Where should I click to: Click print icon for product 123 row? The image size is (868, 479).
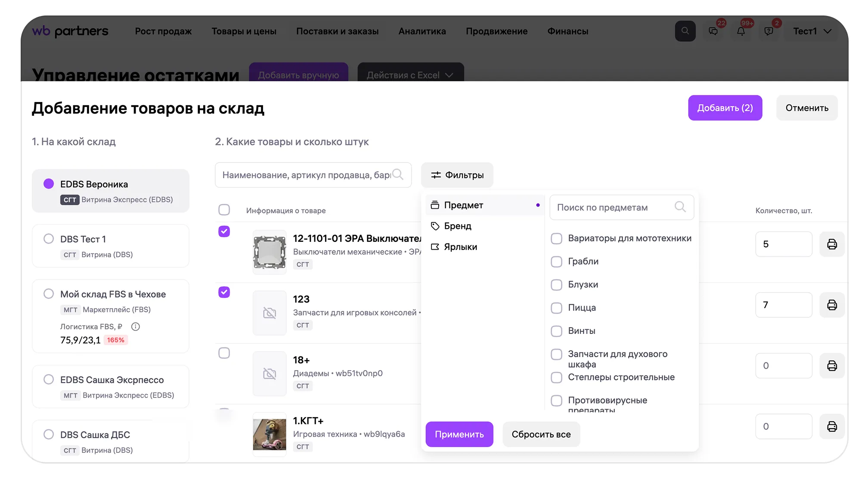click(831, 305)
